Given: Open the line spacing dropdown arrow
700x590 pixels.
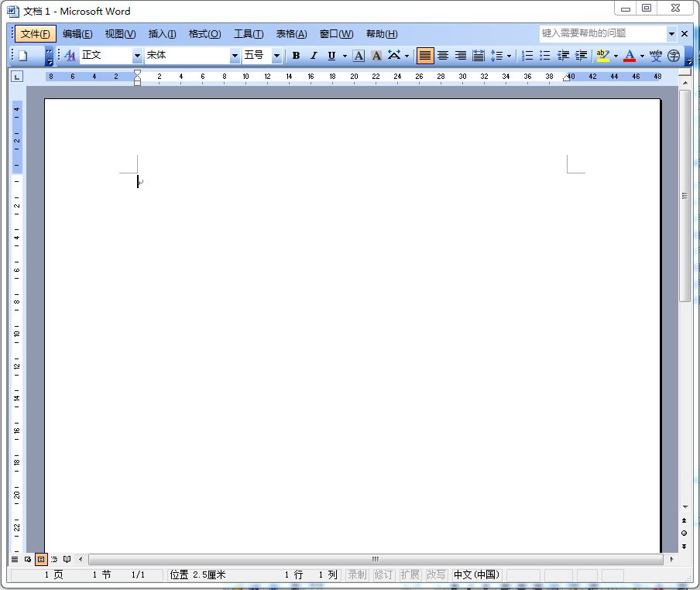Looking at the screenshot, I should coord(509,56).
